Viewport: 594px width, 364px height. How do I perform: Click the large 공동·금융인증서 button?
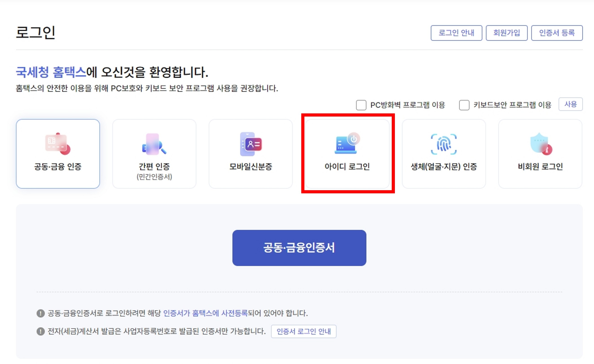coord(299,248)
